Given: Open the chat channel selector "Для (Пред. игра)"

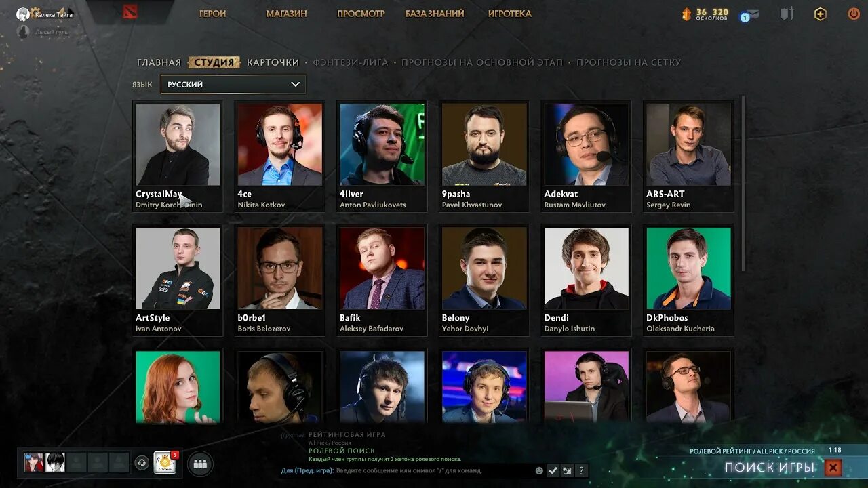Looking at the screenshot, I should pyautogui.click(x=307, y=470).
